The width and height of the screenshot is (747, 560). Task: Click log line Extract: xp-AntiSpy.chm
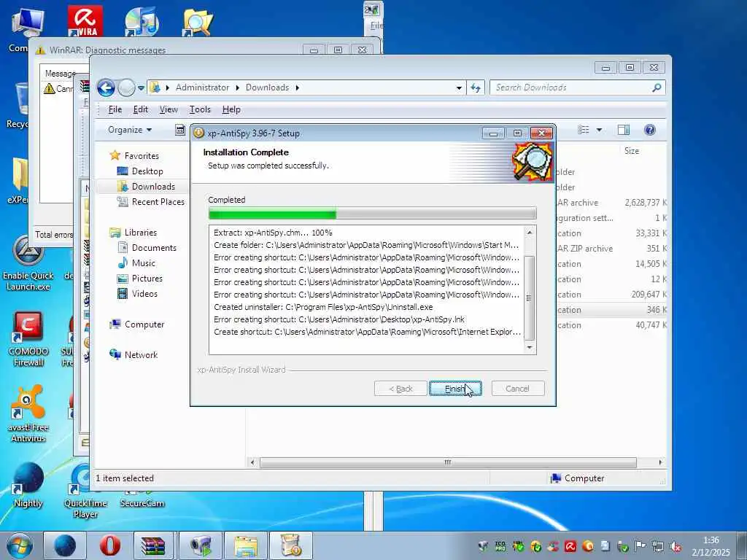273,233
